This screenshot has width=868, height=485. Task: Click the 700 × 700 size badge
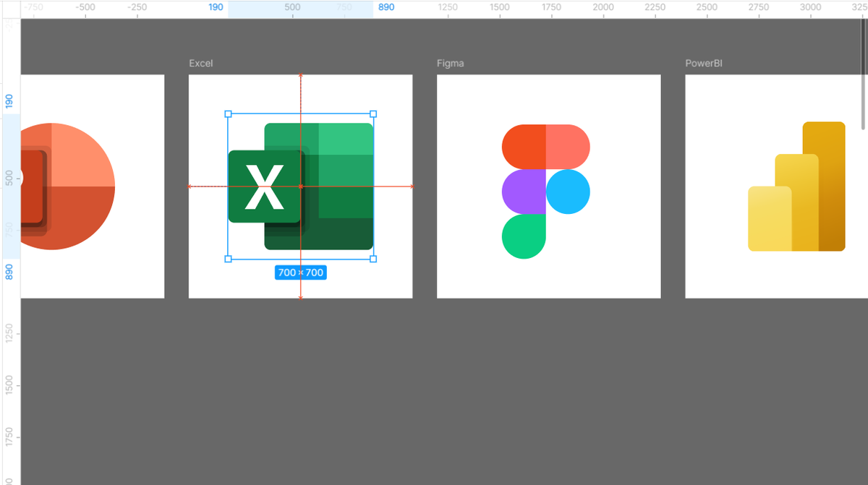coord(301,272)
